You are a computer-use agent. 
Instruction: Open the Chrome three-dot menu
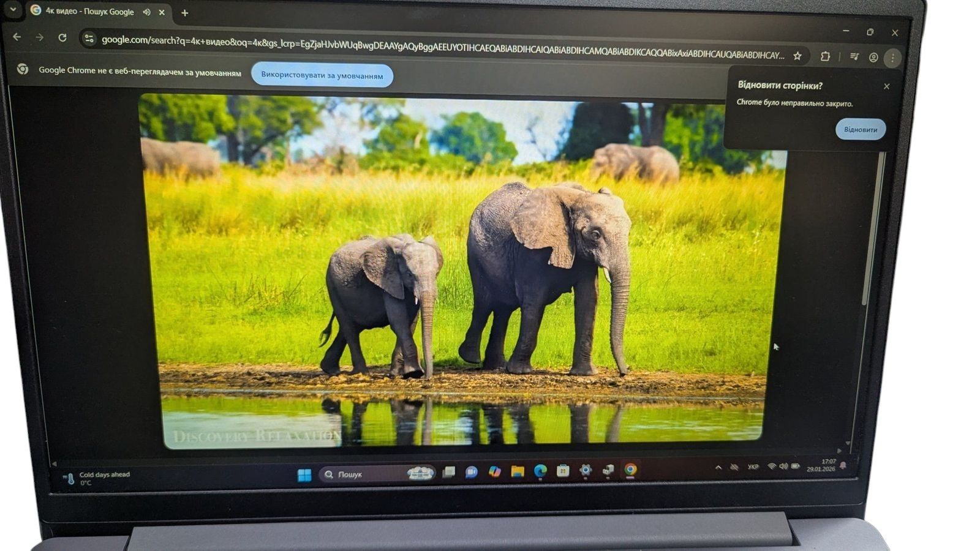click(892, 58)
